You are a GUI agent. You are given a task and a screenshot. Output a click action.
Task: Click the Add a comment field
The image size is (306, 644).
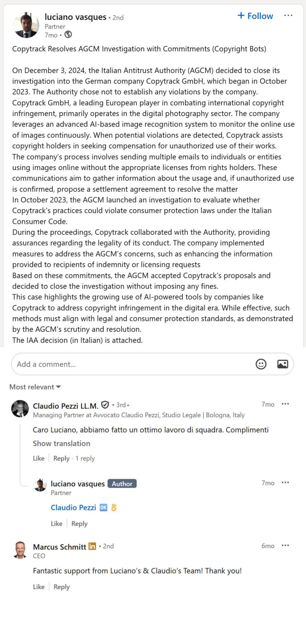click(132, 364)
